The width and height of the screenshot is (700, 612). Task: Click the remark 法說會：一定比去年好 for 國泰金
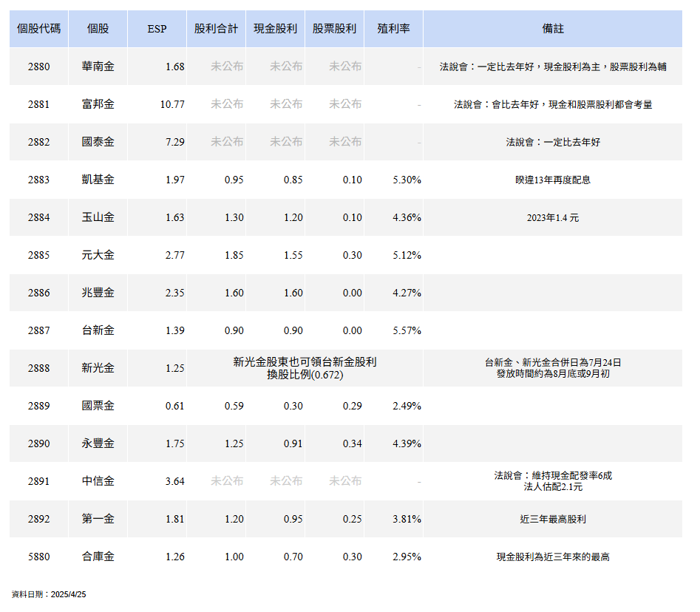tap(553, 143)
